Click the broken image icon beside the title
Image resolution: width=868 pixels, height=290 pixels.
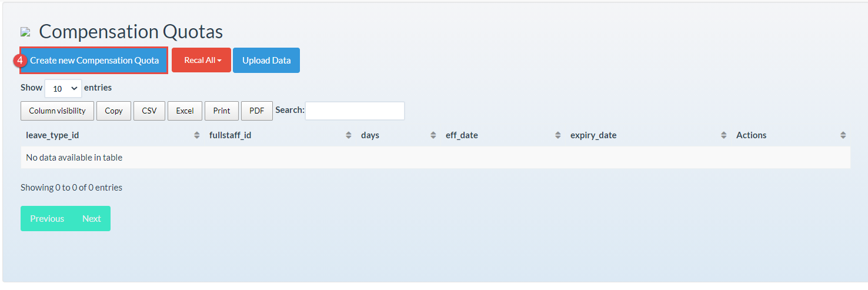[x=25, y=32]
